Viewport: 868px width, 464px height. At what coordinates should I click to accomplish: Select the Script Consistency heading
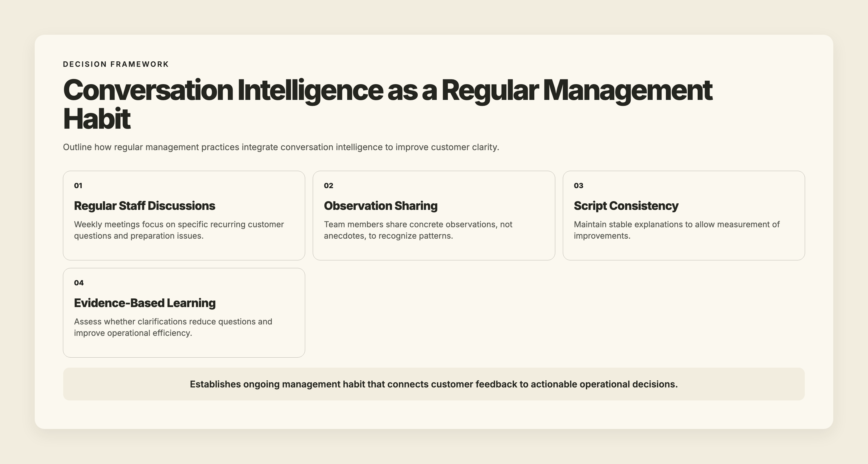point(626,206)
